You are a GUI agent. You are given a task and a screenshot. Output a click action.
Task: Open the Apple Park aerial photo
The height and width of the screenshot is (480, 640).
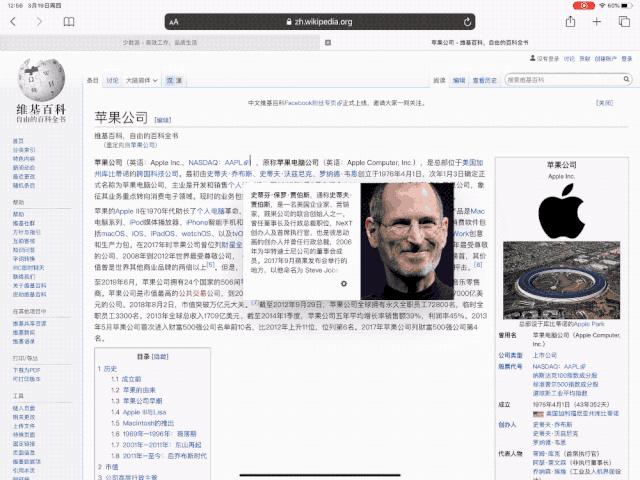tap(562, 280)
